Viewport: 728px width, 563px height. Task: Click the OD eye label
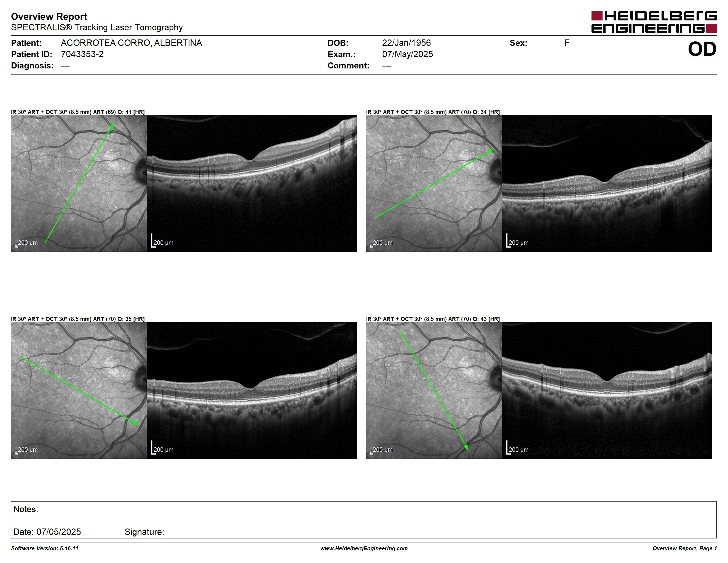[702, 49]
